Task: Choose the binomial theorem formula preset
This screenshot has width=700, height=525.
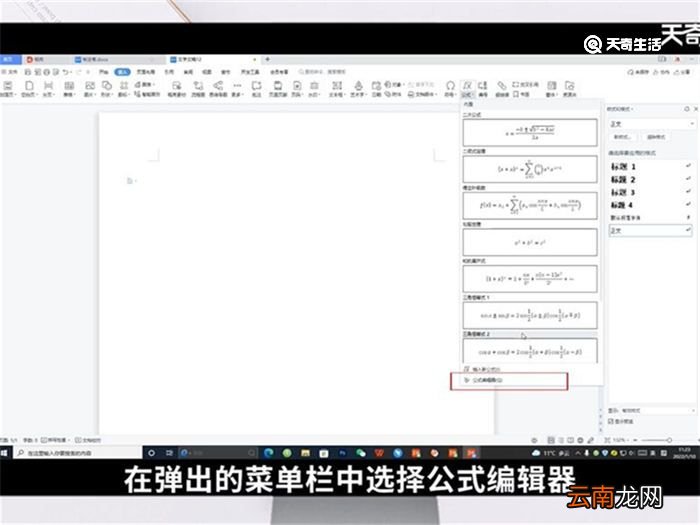Action: (530, 169)
